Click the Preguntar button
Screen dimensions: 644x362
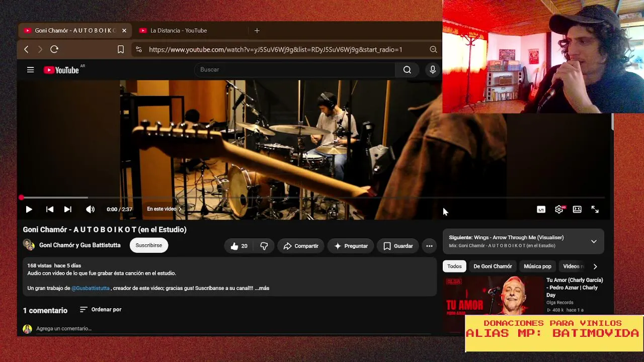pos(351,246)
